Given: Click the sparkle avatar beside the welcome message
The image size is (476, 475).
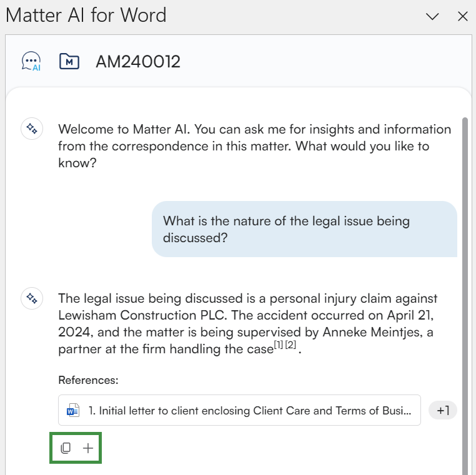Looking at the screenshot, I should 31,129.
